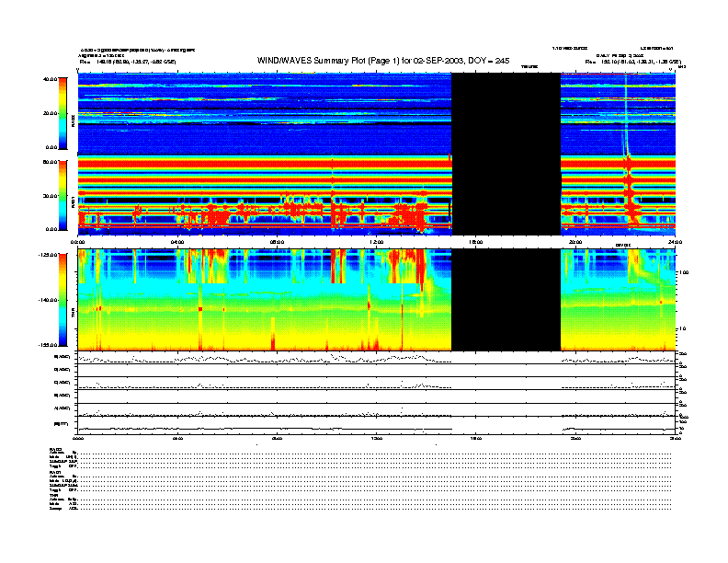Click the vertical burst streak in RAD2 after 20:00
The width and height of the screenshot is (728, 563).
click(625, 114)
